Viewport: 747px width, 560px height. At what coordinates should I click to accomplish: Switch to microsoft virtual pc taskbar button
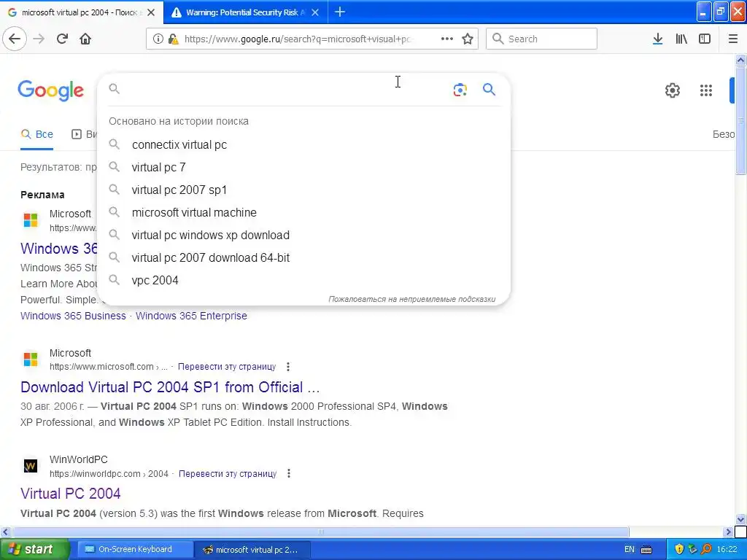pos(252,550)
